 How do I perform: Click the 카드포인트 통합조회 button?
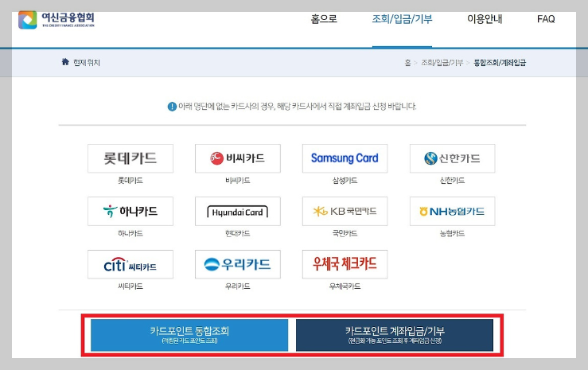[189, 335]
